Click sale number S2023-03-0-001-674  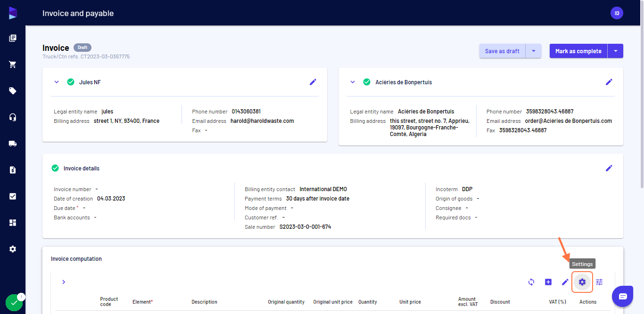[305, 227]
